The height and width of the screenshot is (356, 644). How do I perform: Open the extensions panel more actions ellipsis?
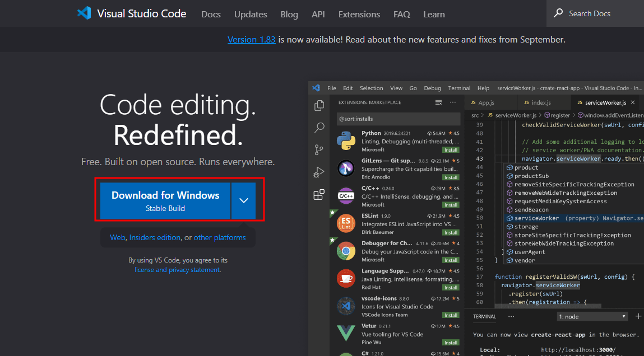point(453,102)
